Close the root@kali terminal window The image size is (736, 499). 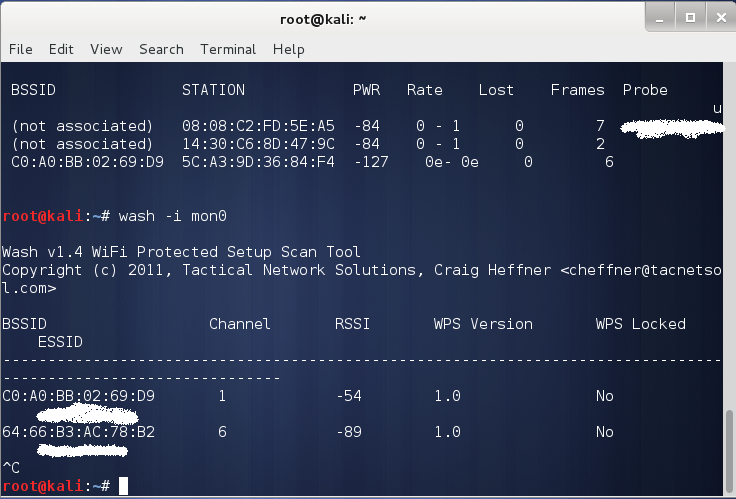tap(721, 17)
